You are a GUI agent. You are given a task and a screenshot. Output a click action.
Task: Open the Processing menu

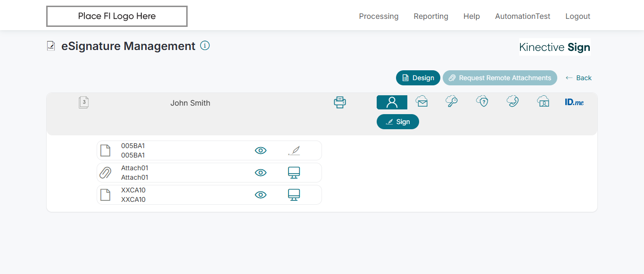point(379,16)
